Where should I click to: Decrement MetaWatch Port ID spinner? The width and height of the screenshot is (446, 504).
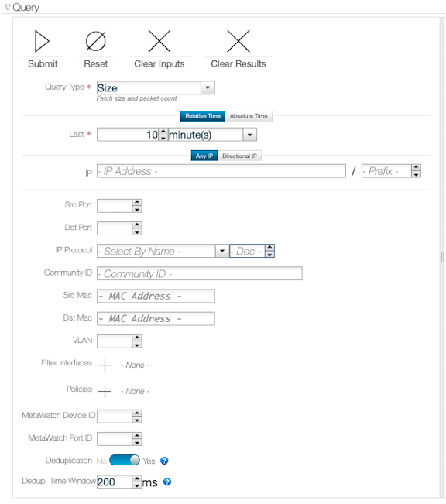(137, 442)
